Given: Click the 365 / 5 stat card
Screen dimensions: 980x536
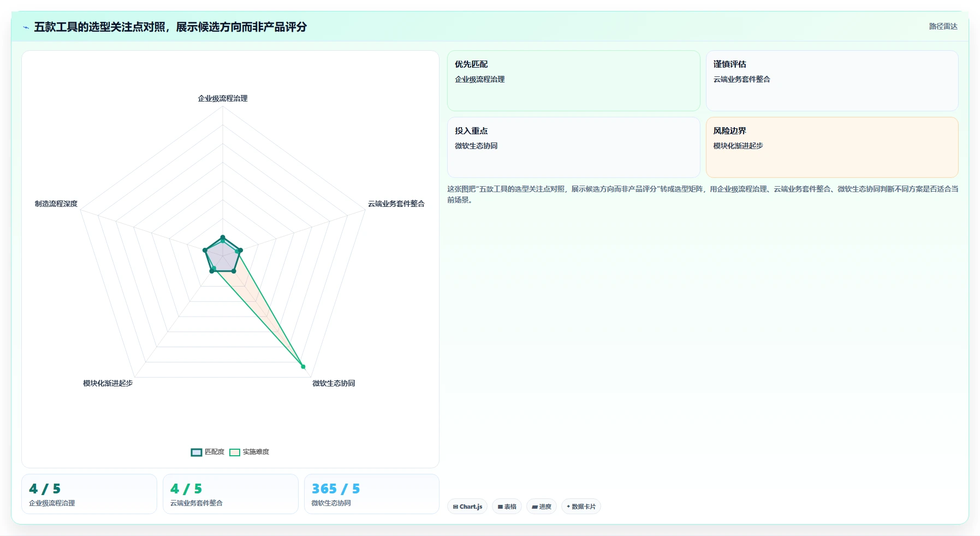Looking at the screenshot, I should pyautogui.click(x=372, y=494).
